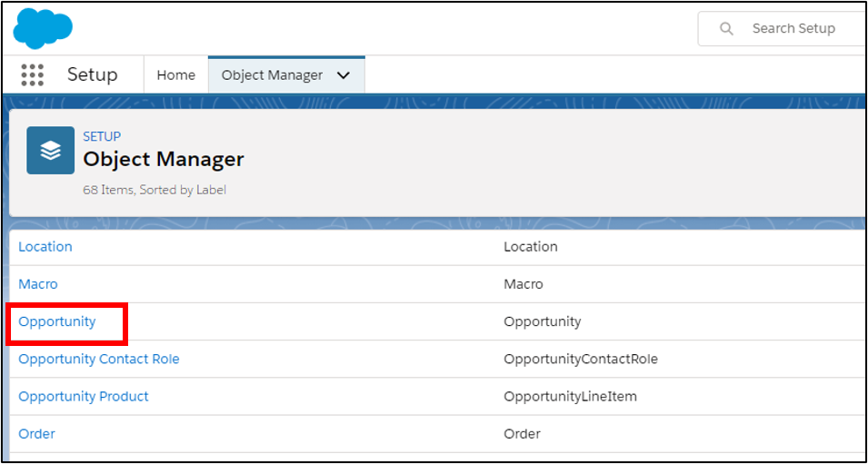Open the Opportunity object link
This screenshot has width=868, height=464.
pos(57,321)
